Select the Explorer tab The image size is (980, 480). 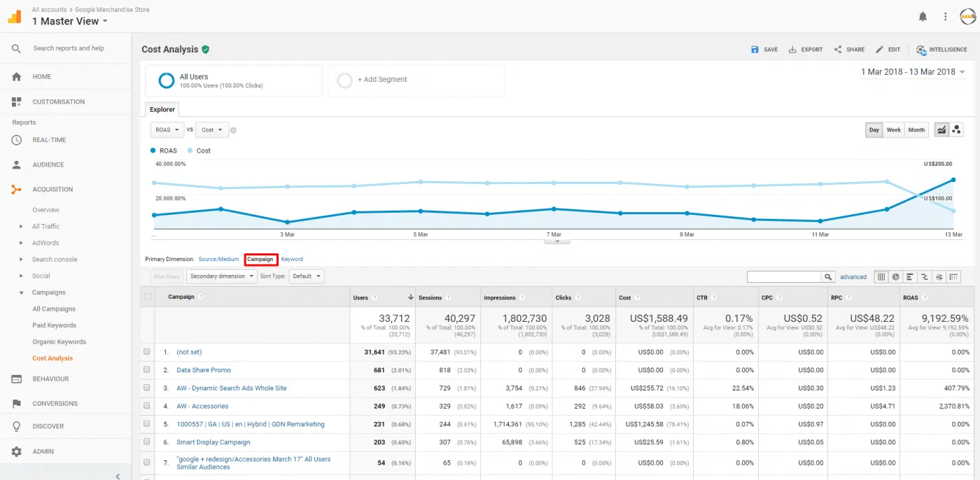point(162,109)
